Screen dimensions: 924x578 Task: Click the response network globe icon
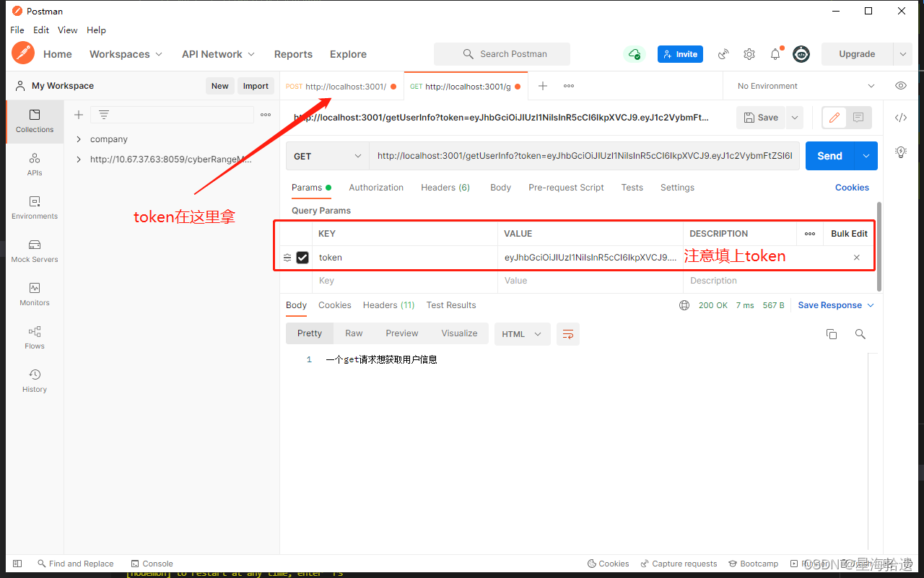coord(684,305)
